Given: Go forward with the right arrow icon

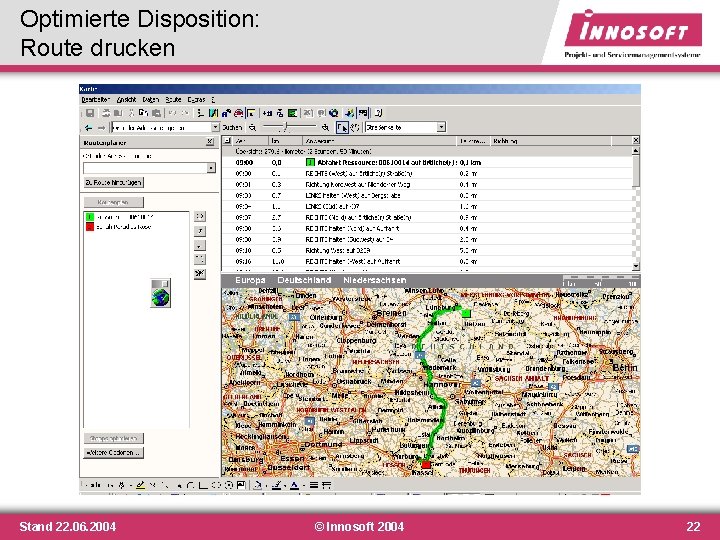Looking at the screenshot, I should click(101, 128).
